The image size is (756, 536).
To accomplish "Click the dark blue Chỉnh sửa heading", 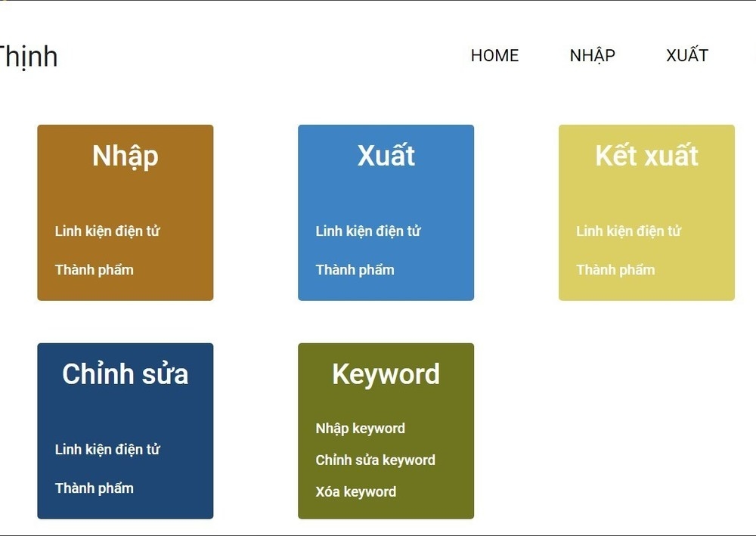I will [x=125, y=373].
